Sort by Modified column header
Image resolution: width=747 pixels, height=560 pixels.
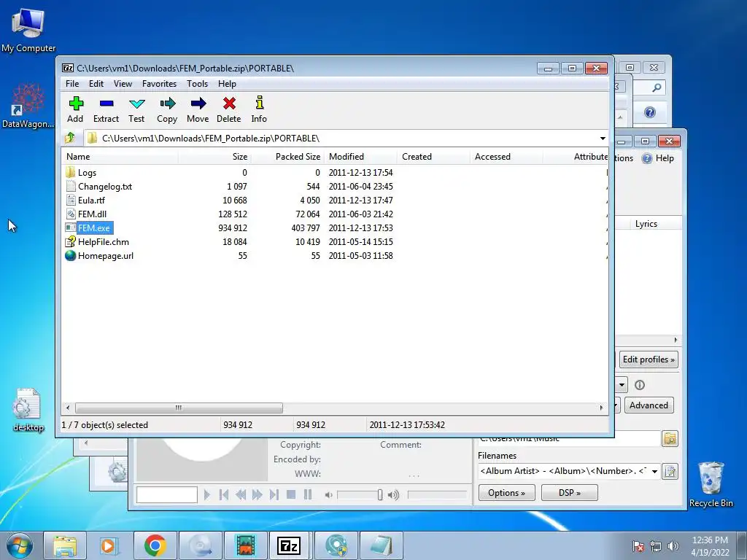[360, 157]
